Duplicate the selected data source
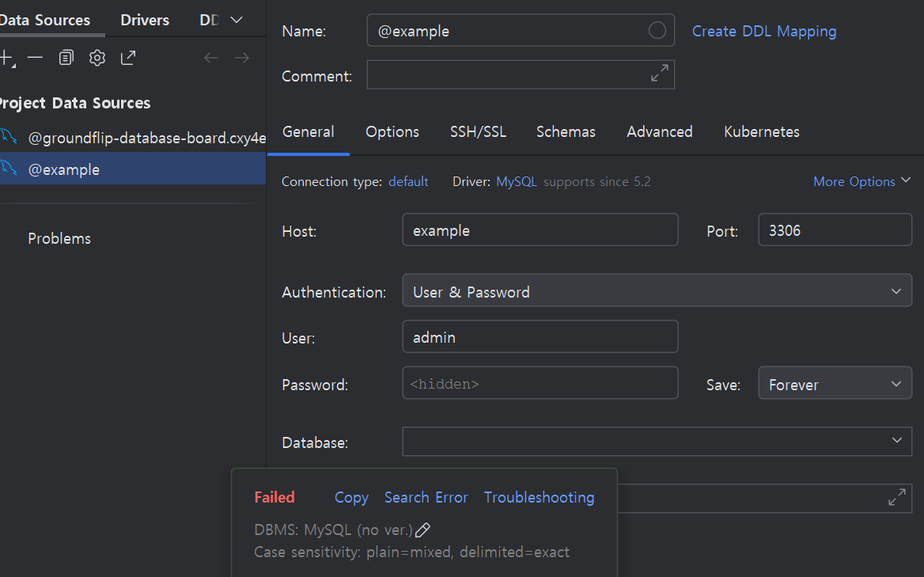This screenshot has height=577, width=924. click(66, 58)
